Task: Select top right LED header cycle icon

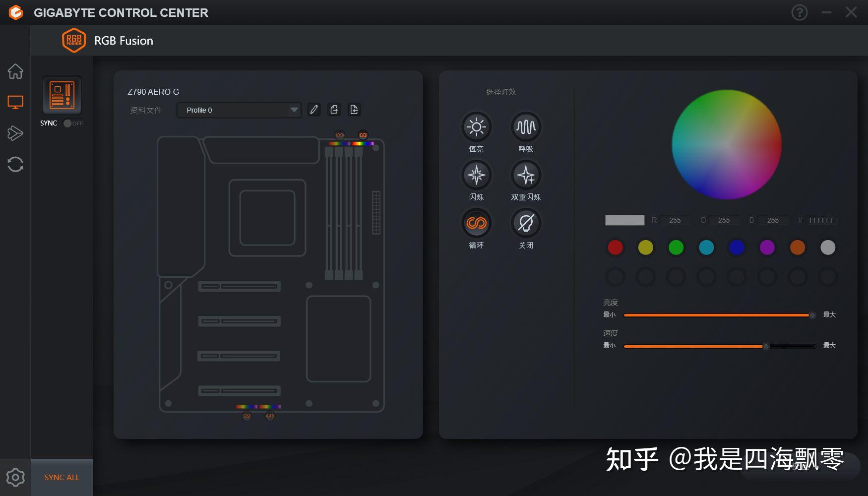Action: point(363,135)
